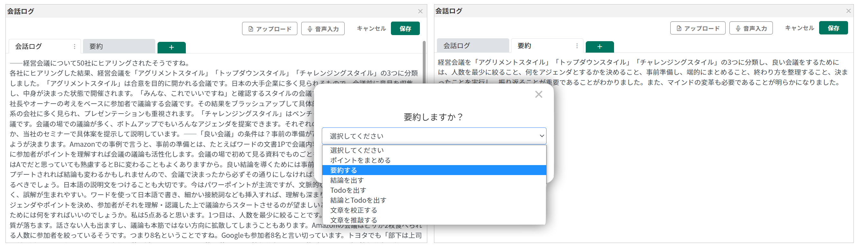Click the summary text in right panel

tap(643, 72)
